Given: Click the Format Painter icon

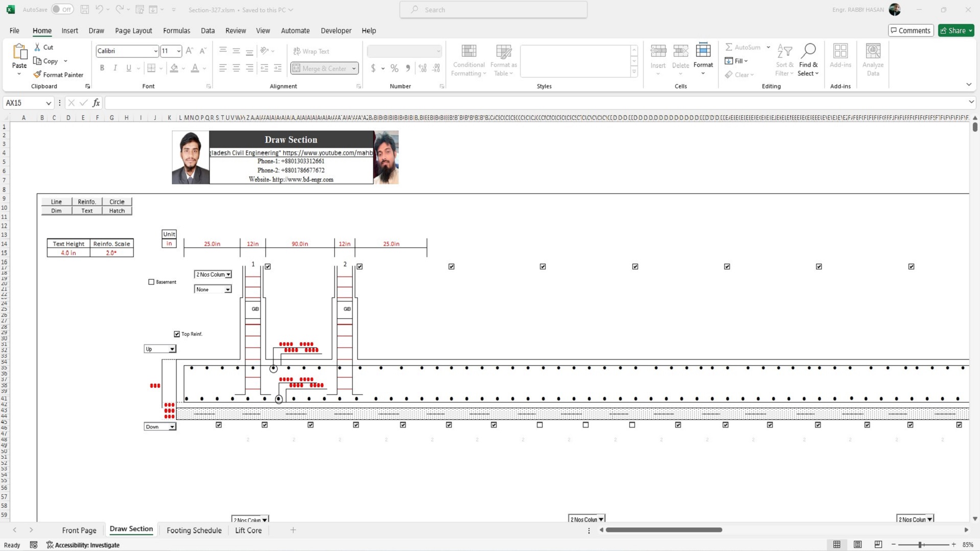Looking at the screenshot, I should point(37,74).
